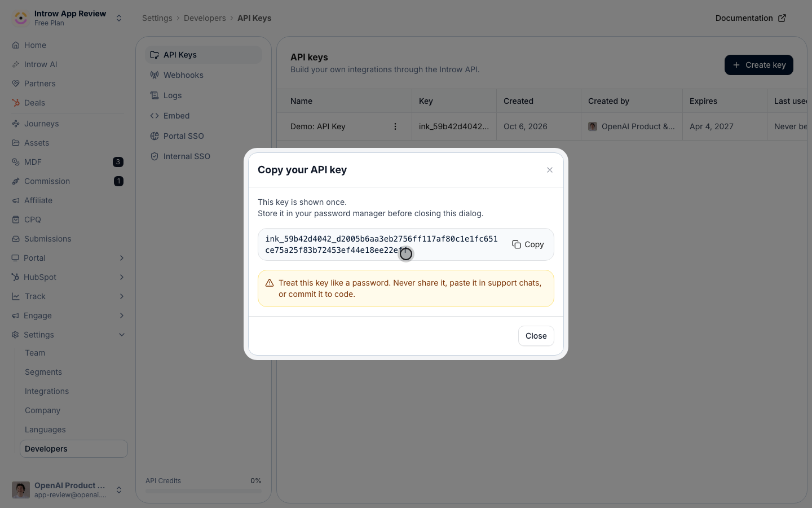Click the CPQ icon
This screenshot has width=812, height=508.
coord(16,220)
